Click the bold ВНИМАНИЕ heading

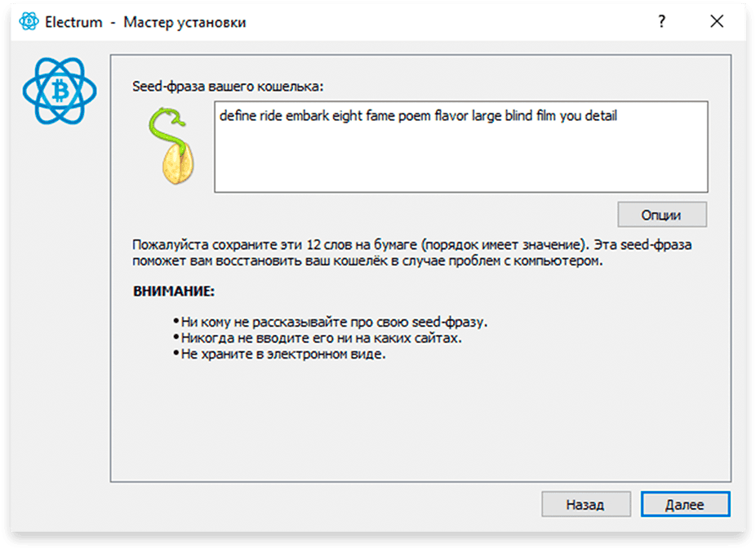click(x=174, y=292)
